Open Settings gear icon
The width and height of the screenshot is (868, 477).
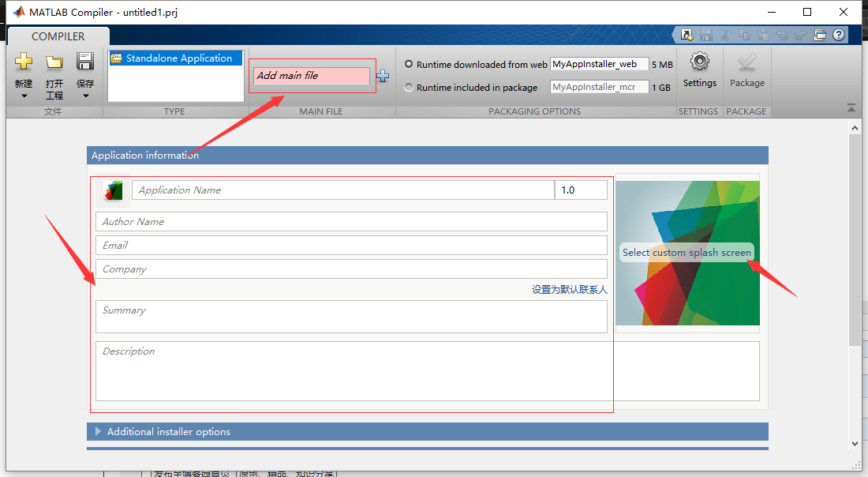pyautogui.click(x=700, y=62)
